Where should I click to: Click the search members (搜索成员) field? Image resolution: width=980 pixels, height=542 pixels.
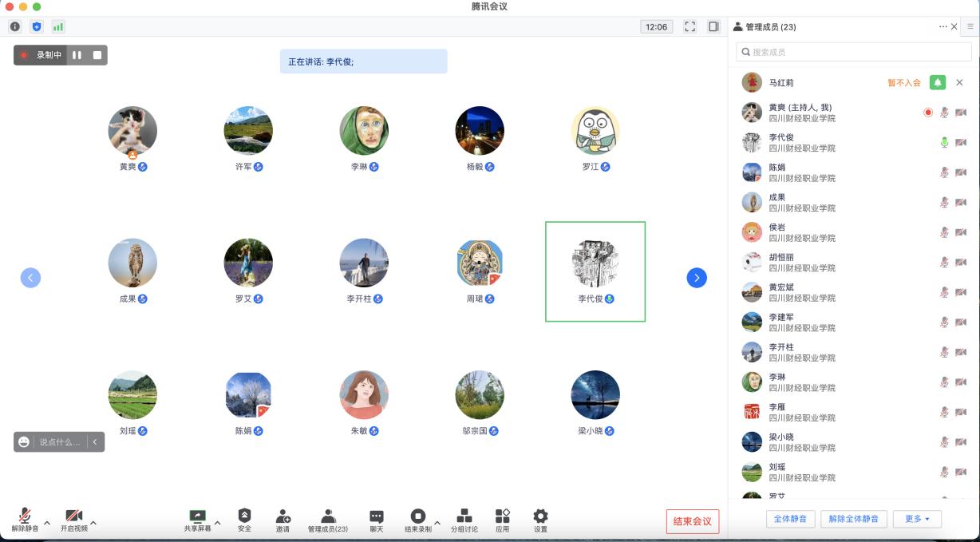[x=854, y=52]
